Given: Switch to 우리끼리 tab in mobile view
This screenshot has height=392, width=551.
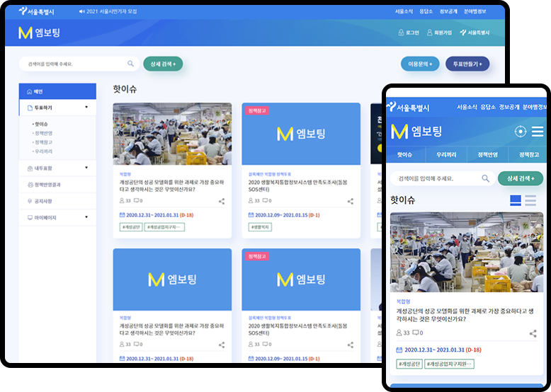Looking at the screenshot, I should click(446, 154).
